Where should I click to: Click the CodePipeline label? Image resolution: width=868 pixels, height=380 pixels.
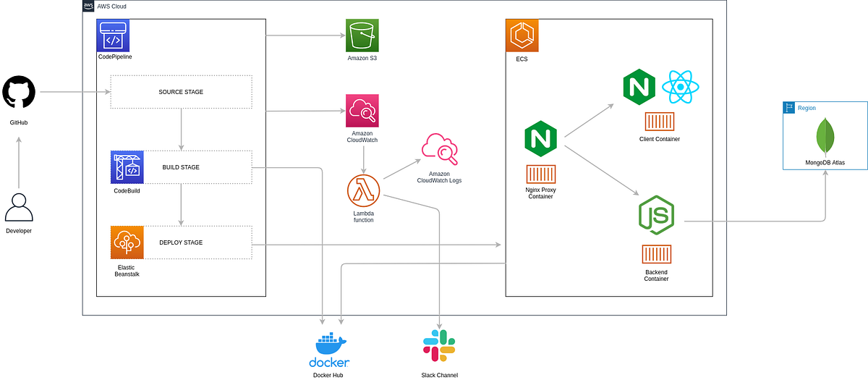115,56
